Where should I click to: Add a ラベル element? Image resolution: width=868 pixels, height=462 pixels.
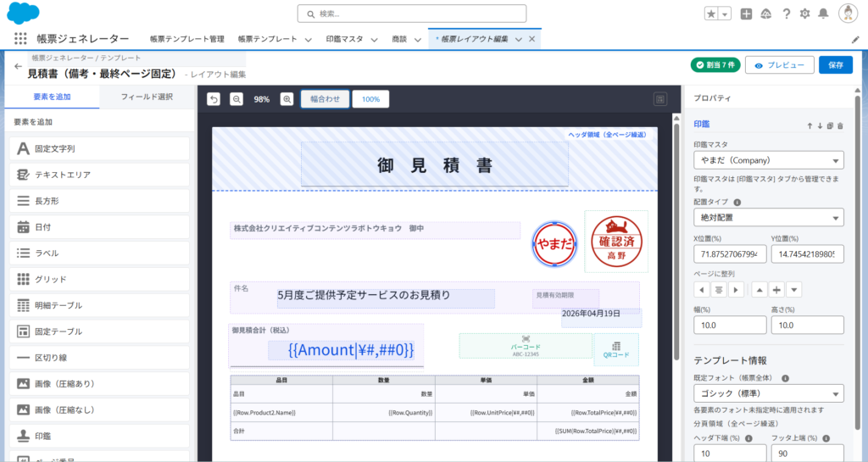[99, 253]
